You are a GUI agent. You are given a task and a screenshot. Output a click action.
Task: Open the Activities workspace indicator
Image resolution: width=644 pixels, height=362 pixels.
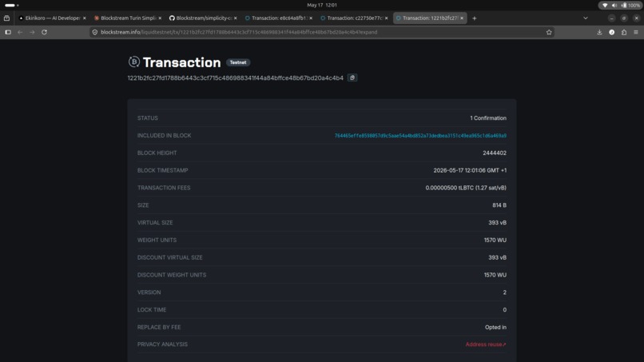click(x=11, y=6)
